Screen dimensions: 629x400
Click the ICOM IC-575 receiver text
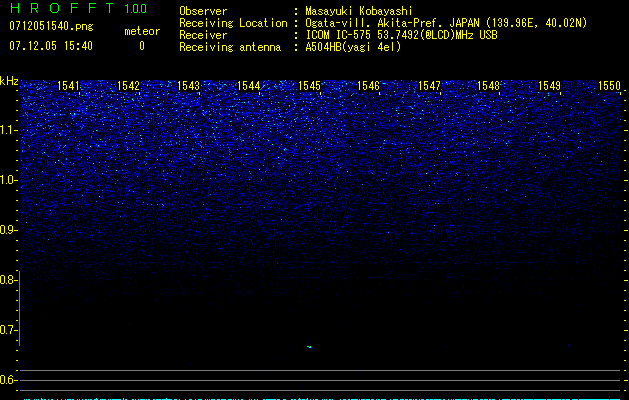[x=401, y=35]
